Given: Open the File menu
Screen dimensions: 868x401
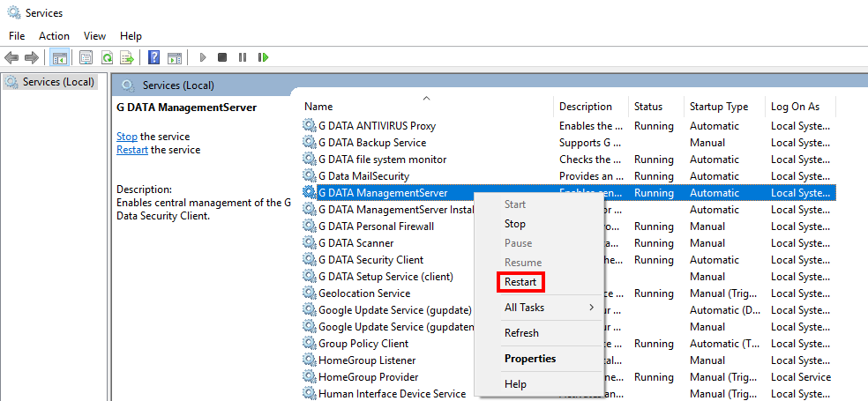Looking at the screenshot, I should pos(17,36).
